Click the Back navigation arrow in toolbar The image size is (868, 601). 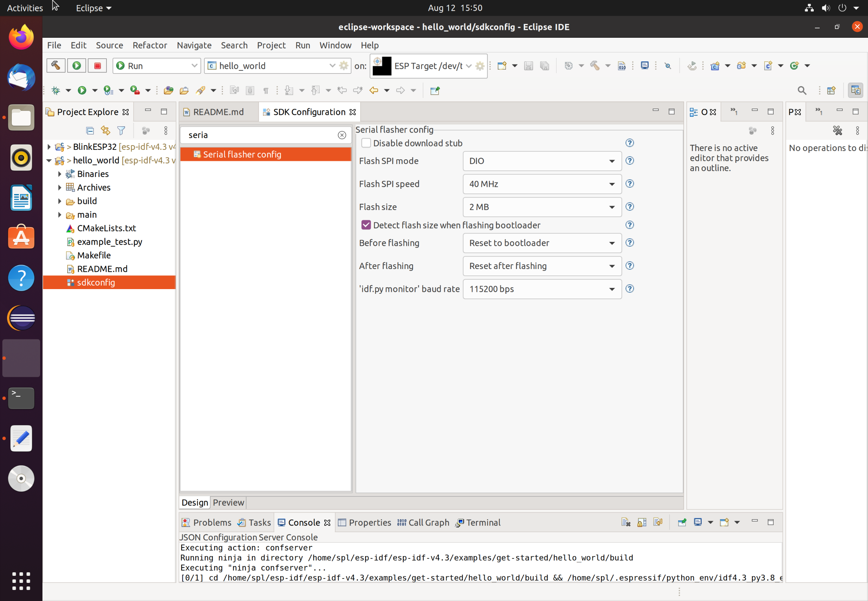click(373, 90)
